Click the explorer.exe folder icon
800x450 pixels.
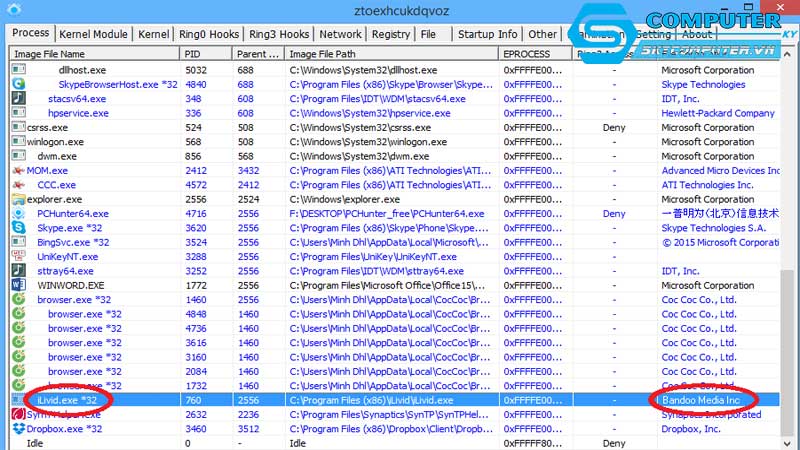click(x=18, y=198)
